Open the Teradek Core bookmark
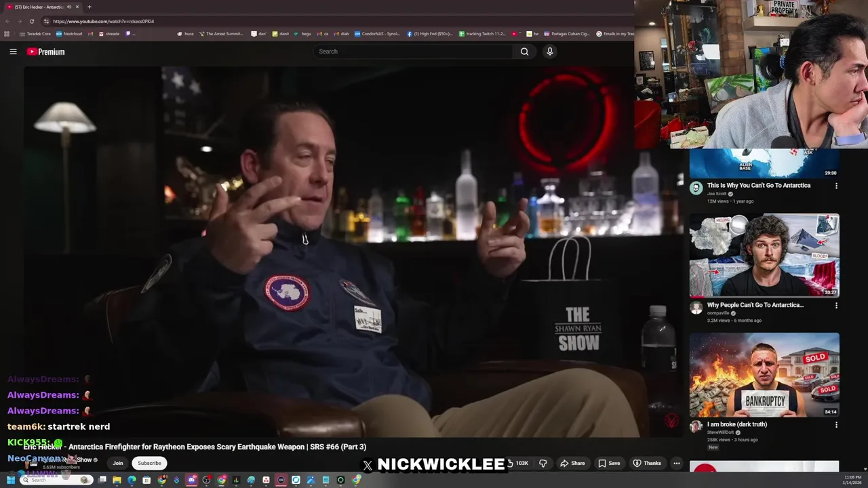 35,34
